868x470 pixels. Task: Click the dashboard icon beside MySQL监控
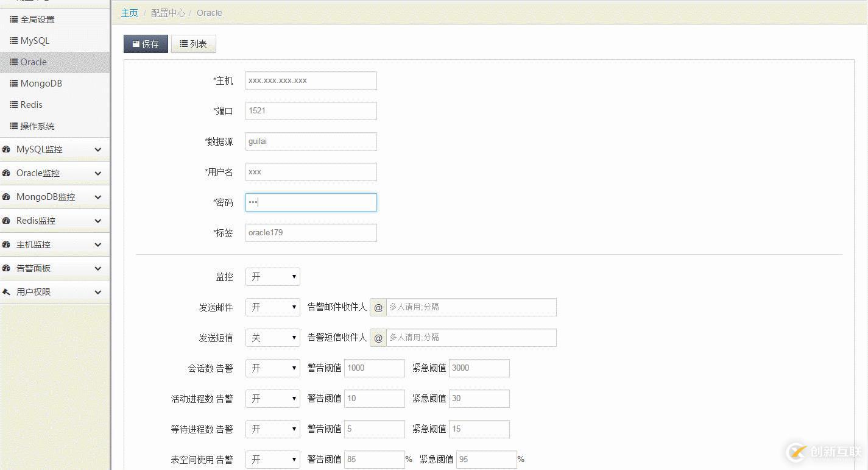click(7, 149)
